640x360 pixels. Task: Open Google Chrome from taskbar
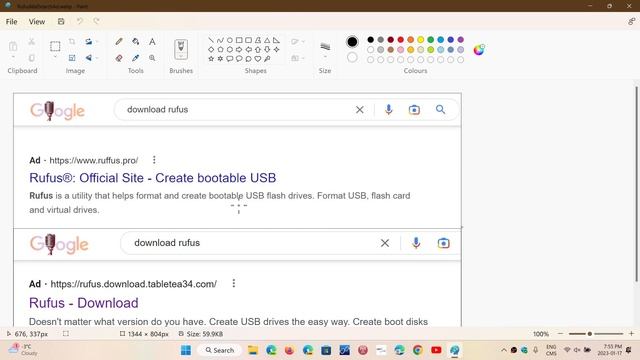pos(418,350)
